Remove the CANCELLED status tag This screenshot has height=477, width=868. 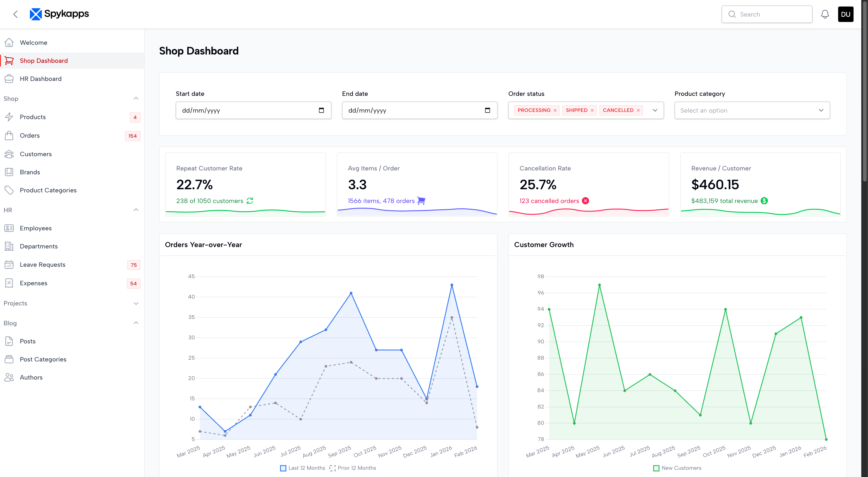[638, 111]
